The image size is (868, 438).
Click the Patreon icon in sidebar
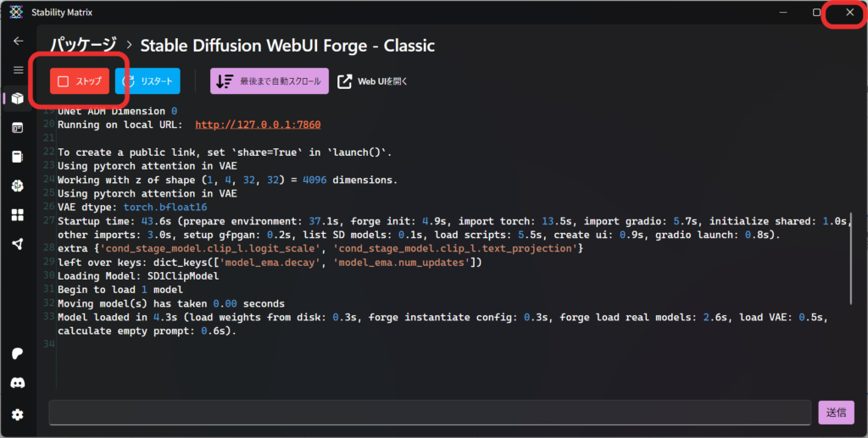[x=18, y=353]
